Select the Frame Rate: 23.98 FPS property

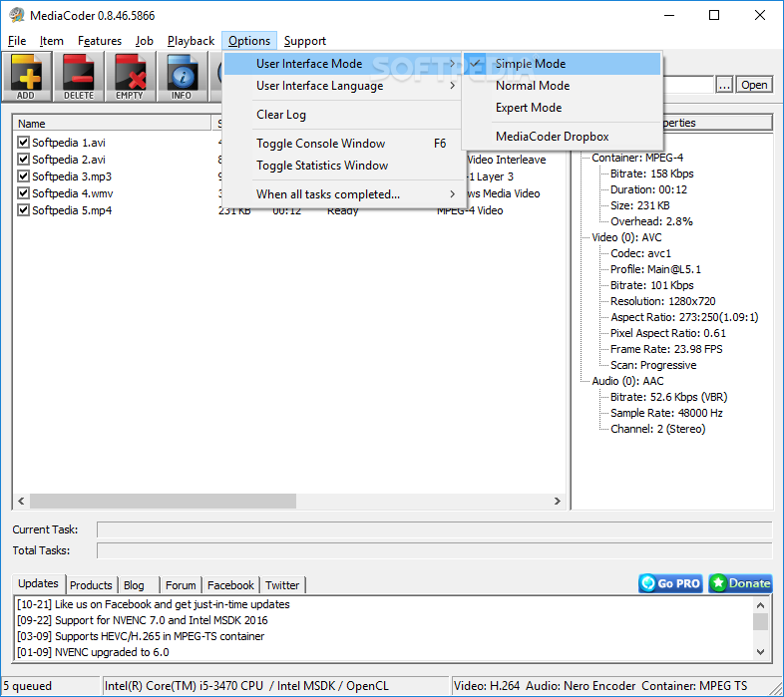pos(666,349)
